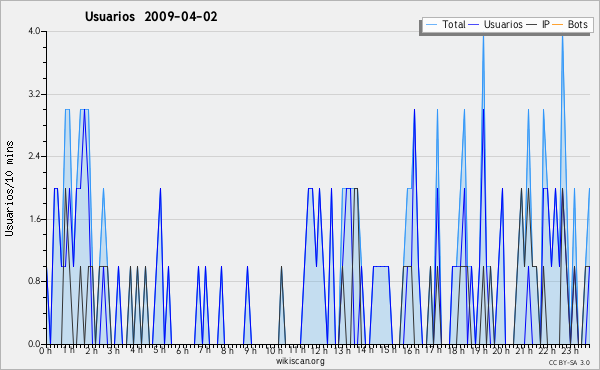Screen dimensions: 600x370
Task: Click the '7 h' x-axis label
Action: 205,350
